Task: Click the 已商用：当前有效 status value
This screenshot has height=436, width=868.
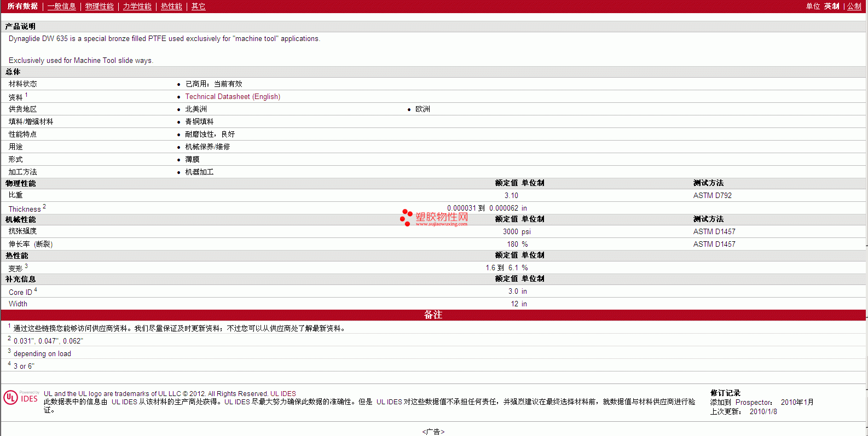Action: tap(213, 84)
